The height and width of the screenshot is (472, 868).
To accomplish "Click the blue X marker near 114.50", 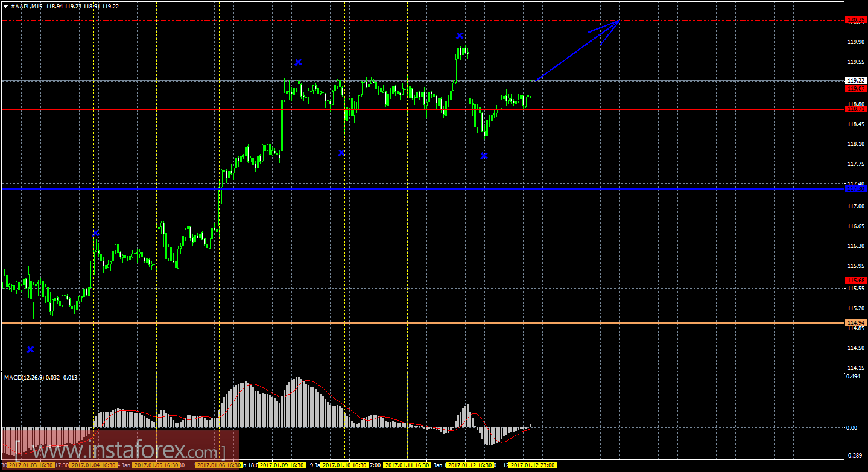I will (x=30, y=349).
